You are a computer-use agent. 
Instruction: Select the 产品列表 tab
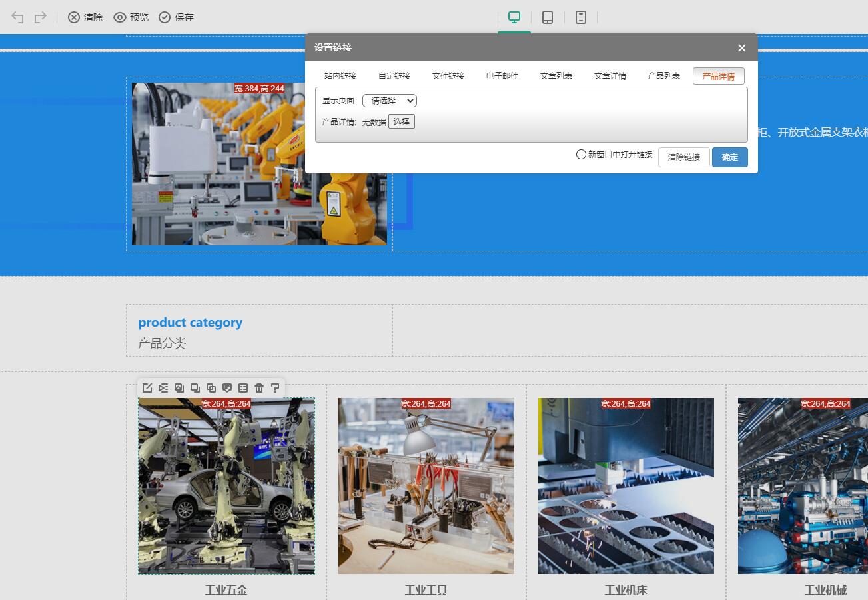[664, 76]
